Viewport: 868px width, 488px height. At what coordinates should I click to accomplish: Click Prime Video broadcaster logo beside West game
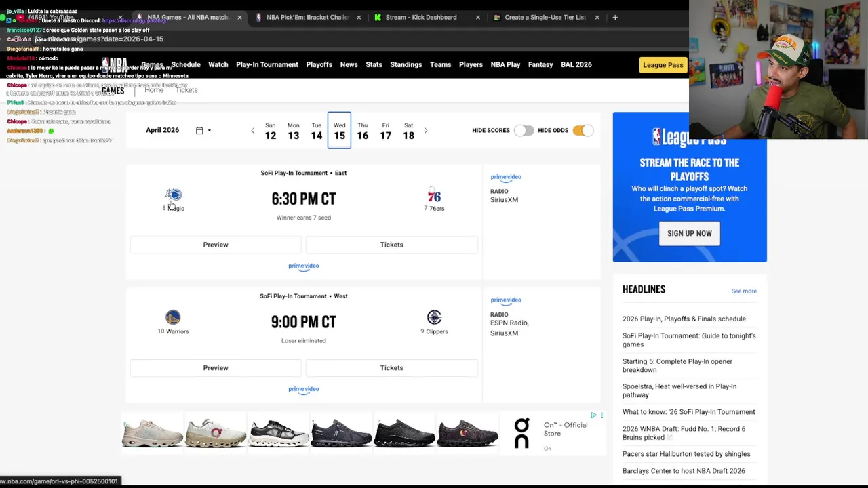click(x=506, y=300)
